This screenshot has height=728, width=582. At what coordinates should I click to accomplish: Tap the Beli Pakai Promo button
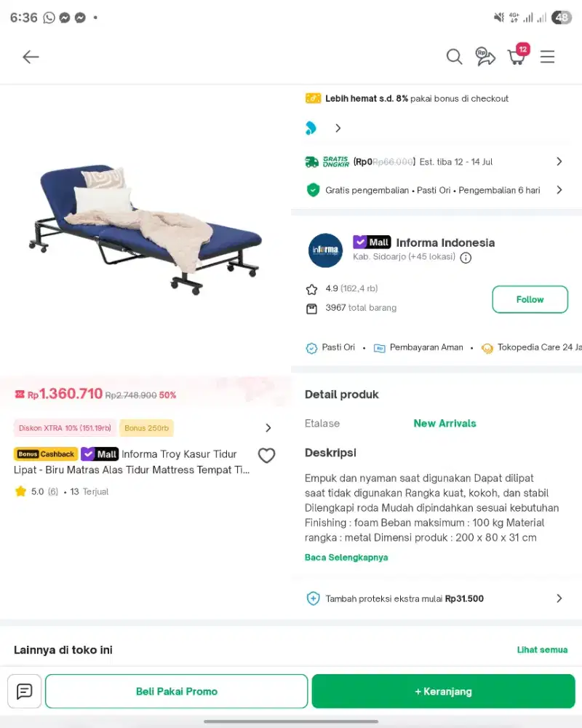coord(176,692)
